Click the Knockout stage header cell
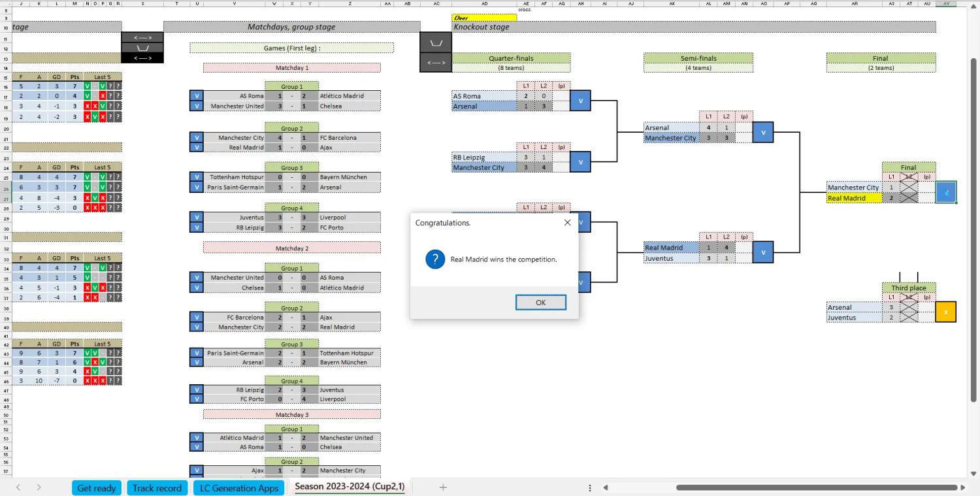980x496 pixels. click(693, 27)
